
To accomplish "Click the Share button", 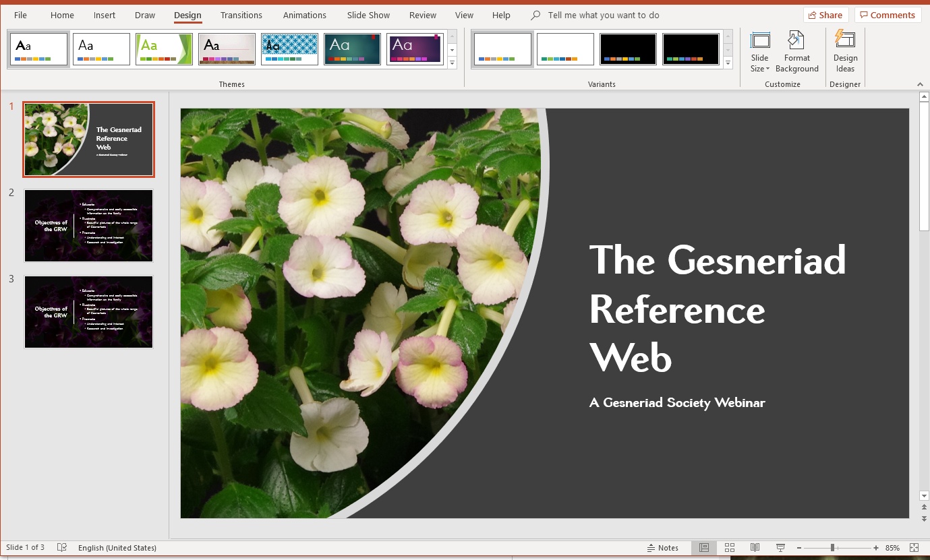I will (x=825, y=15).
